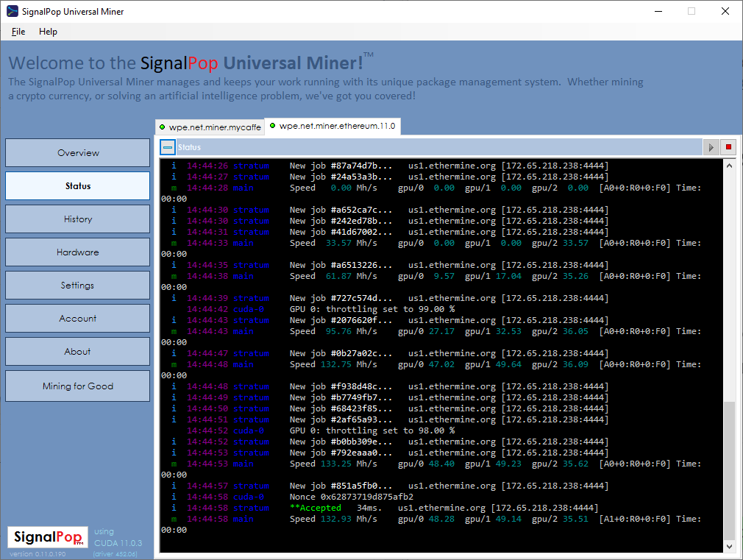The height and width of the screenshot is (560, 743).
Task: Click the green status dot on the mycaffe tab
Action: click(162, 127)
